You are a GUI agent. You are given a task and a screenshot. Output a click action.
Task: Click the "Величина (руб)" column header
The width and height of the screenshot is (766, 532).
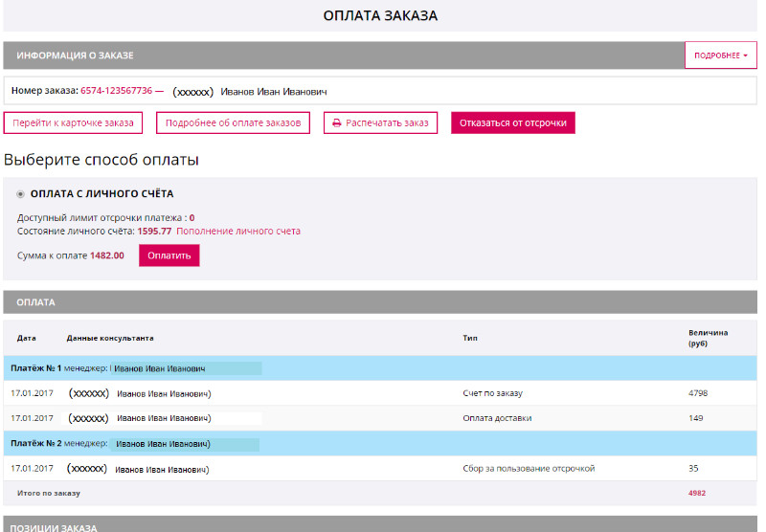pyautogui.click(x=708, y=338)
